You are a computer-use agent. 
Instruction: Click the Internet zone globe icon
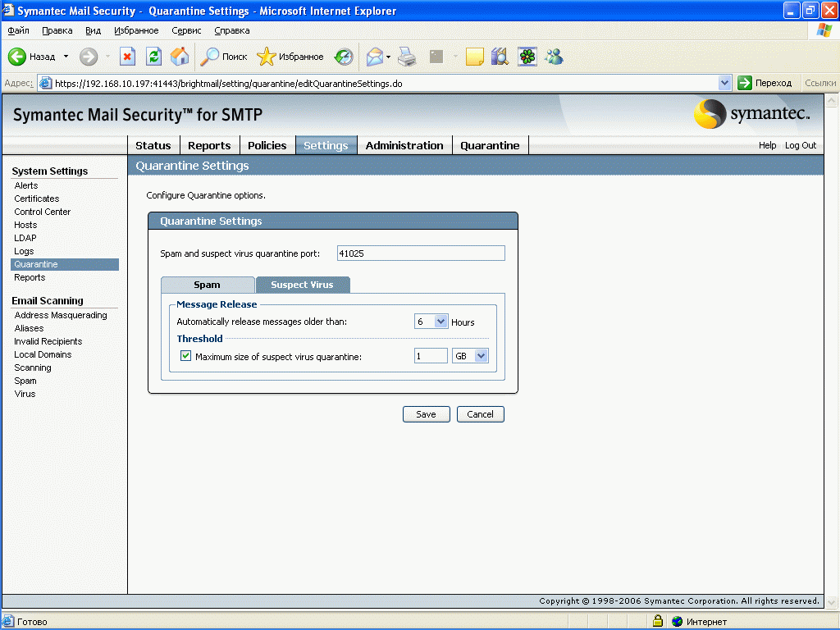click(677, 622)
